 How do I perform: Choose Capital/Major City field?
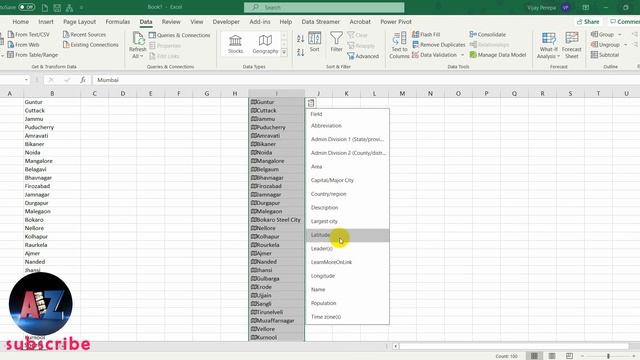point(347,180)
